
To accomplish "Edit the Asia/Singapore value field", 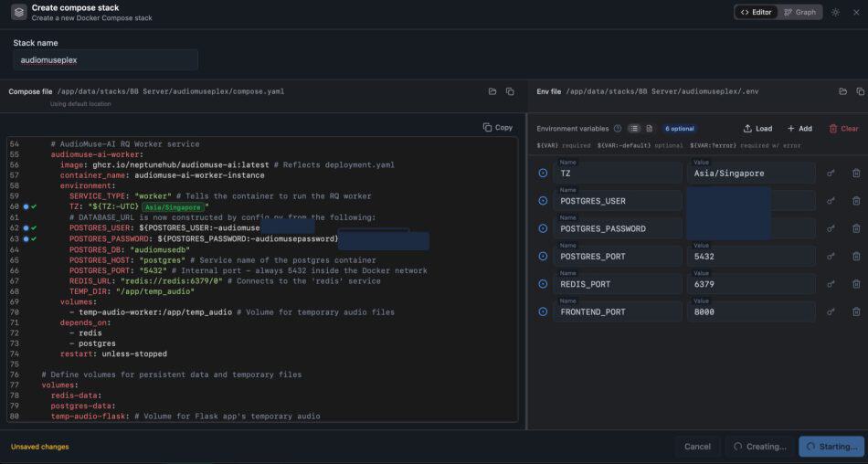I will click(x=751, y=173).
